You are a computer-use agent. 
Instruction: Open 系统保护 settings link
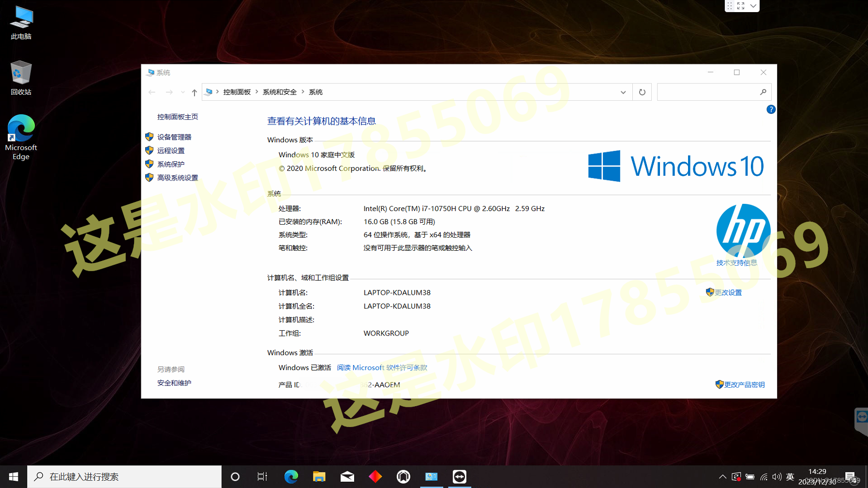[x=171, y=164]
